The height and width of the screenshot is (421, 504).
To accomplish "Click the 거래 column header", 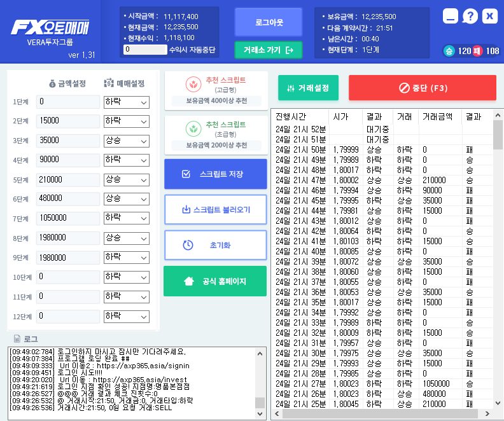I will click(405, 116).
